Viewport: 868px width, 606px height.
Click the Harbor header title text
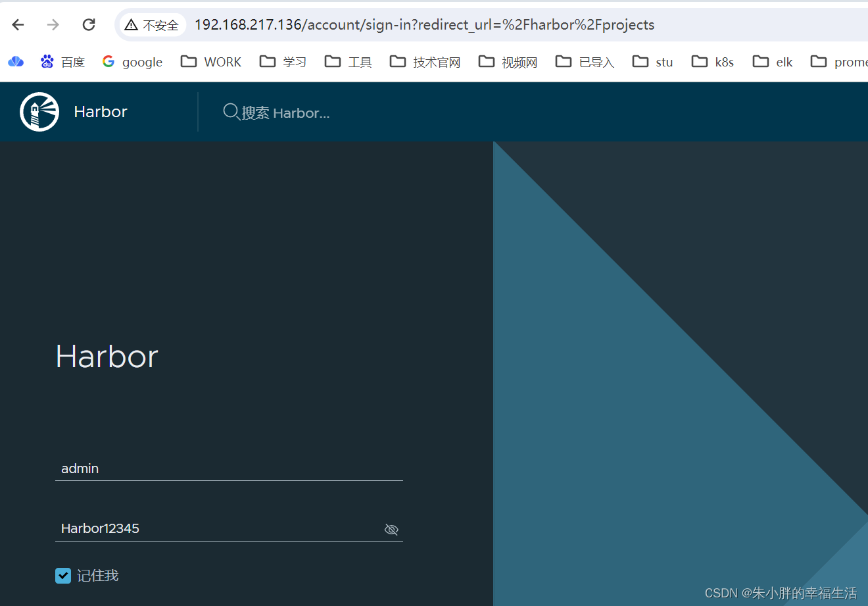pyautogui.click(x=101, y=112)
